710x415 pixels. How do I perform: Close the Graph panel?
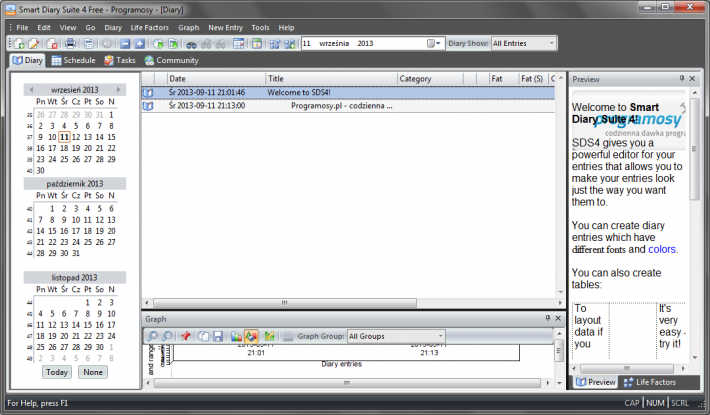[x=558, y=318]
